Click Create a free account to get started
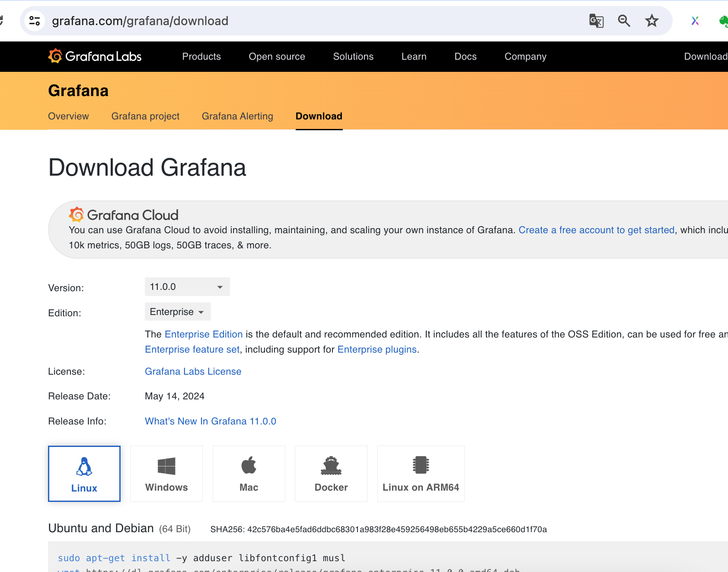Screen dimensions: 728x572 597,230
